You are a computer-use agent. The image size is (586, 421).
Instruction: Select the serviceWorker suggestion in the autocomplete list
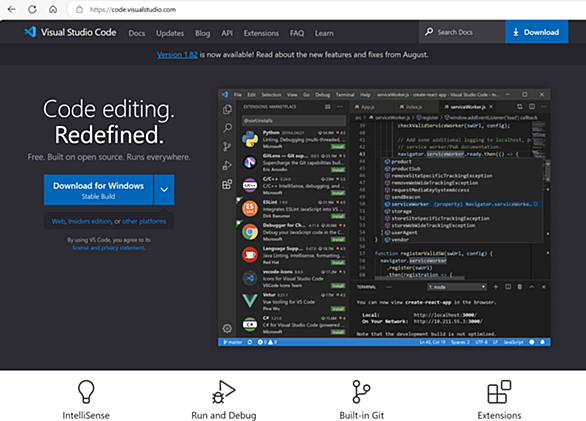[462, 204]
